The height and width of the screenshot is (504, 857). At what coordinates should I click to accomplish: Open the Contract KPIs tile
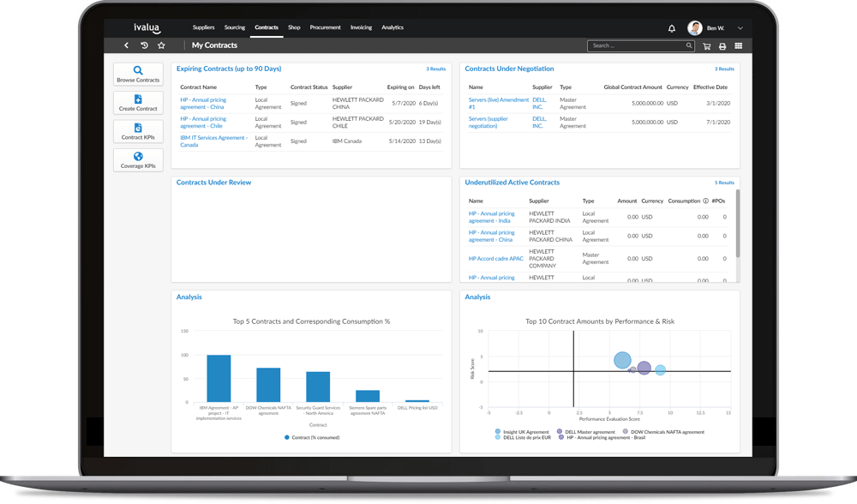(138, 132)
